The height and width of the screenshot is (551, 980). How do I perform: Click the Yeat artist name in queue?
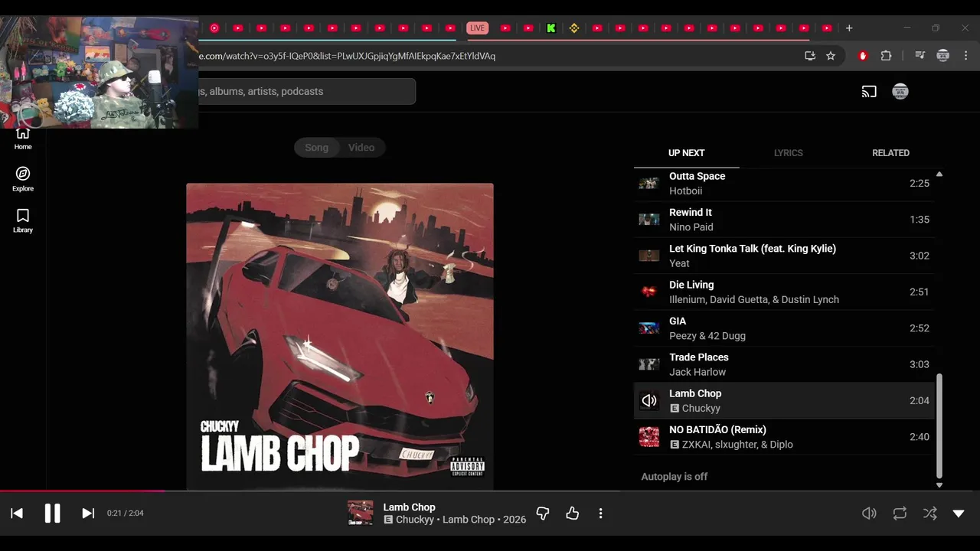tap(679, 263)
